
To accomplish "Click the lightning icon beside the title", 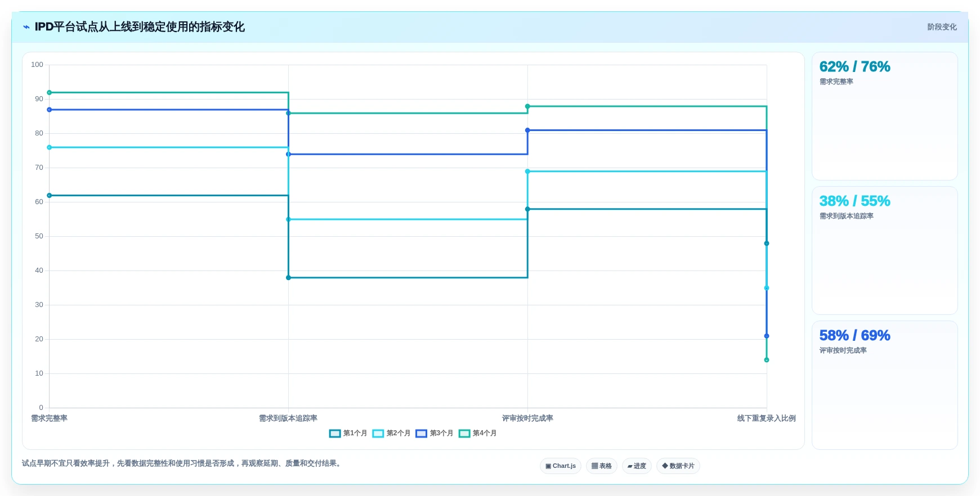I will [x=26, y=27].
